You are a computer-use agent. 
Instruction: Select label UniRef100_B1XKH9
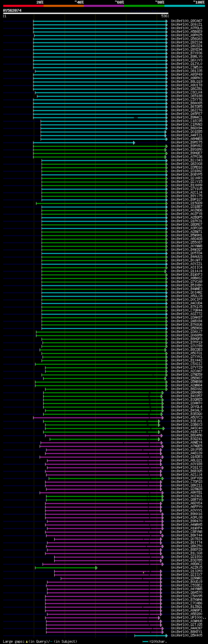187,185
